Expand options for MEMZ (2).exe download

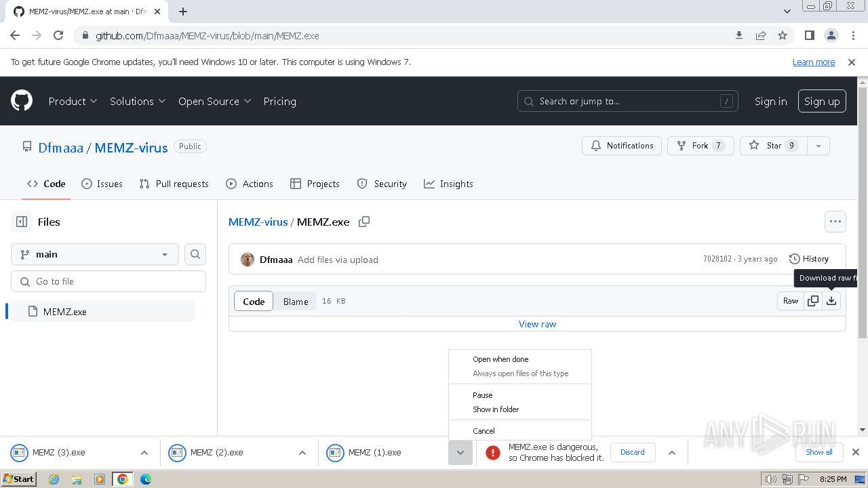[302, 453]
